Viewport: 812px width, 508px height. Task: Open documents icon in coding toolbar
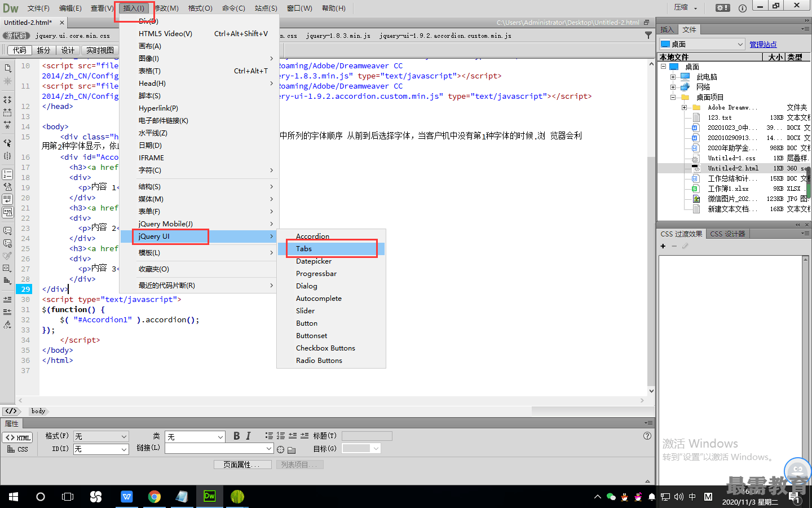point(7,68)
